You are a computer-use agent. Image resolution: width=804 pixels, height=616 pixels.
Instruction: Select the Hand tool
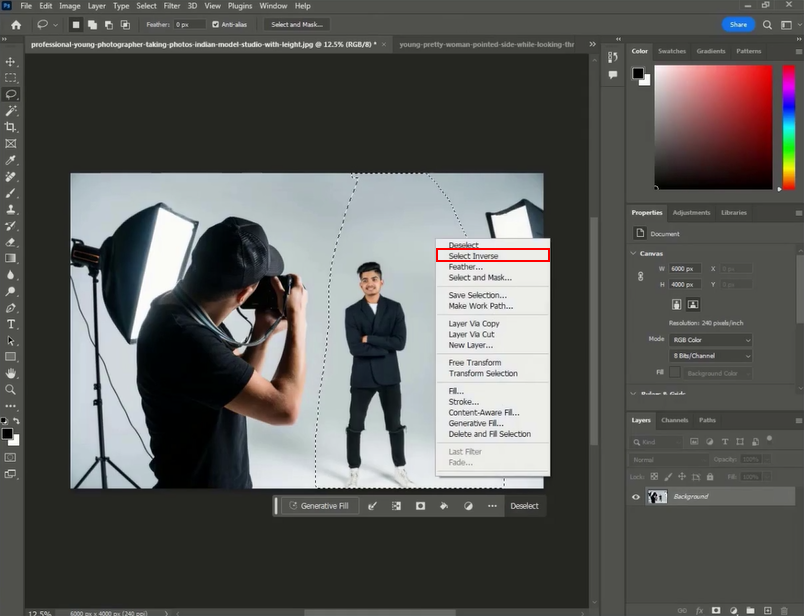10,373
